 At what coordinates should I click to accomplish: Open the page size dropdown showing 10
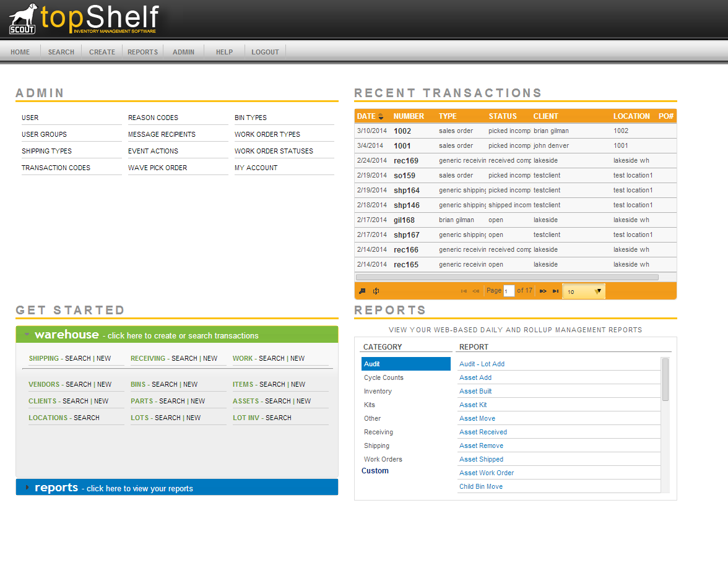pyautogui.click(x=583, y=291)
